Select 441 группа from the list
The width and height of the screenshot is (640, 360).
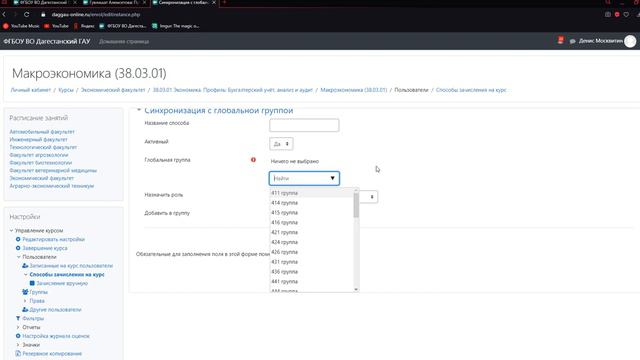click(x=311, y=282)
